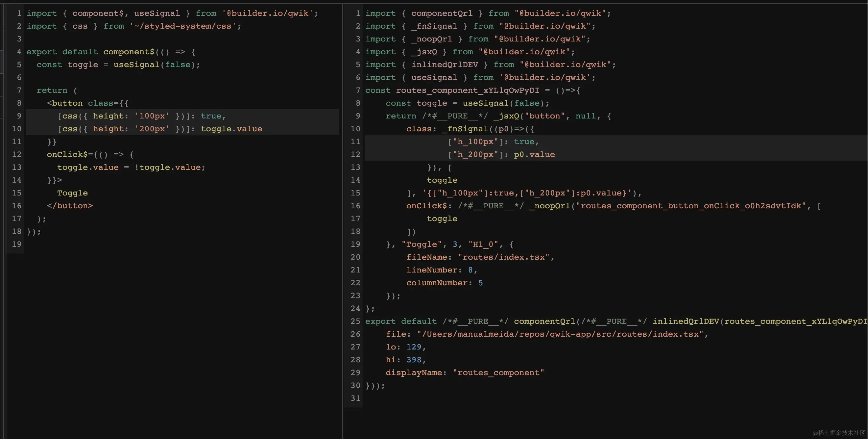The image size is (868, 439).
Task: Select the lineNumber: 8 property value
Action: (x=471, y=270)
